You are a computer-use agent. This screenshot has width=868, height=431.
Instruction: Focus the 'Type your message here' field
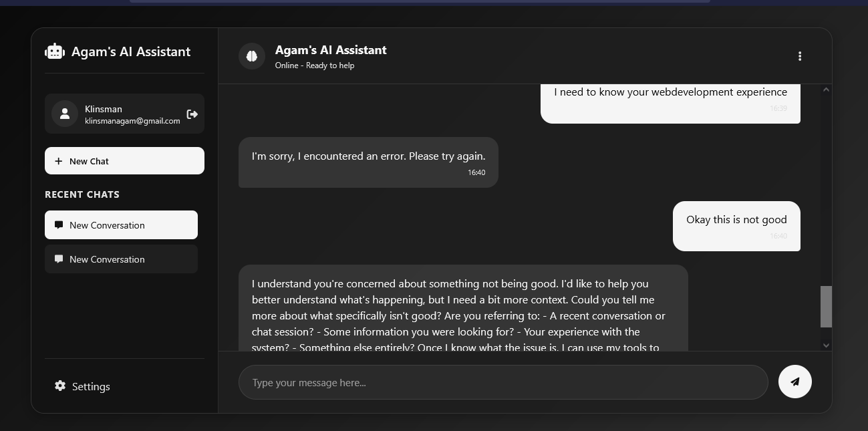502,382
